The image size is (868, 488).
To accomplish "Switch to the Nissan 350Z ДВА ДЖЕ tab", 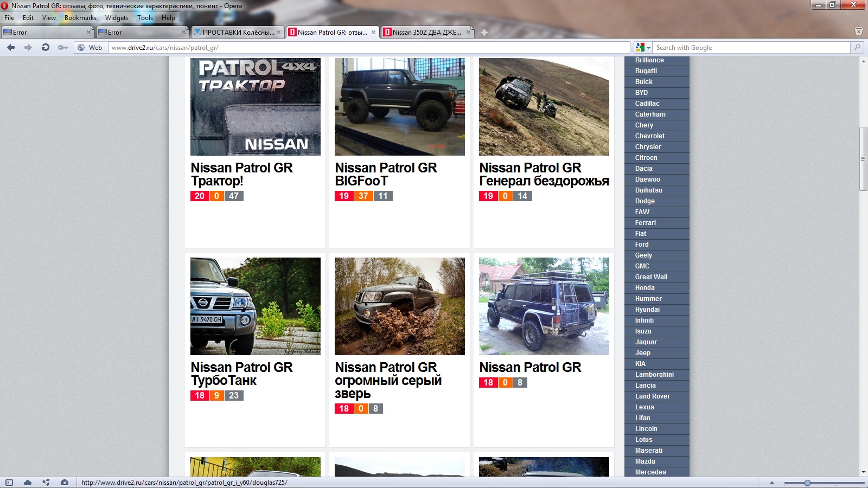I will click(x=427, y=33).
